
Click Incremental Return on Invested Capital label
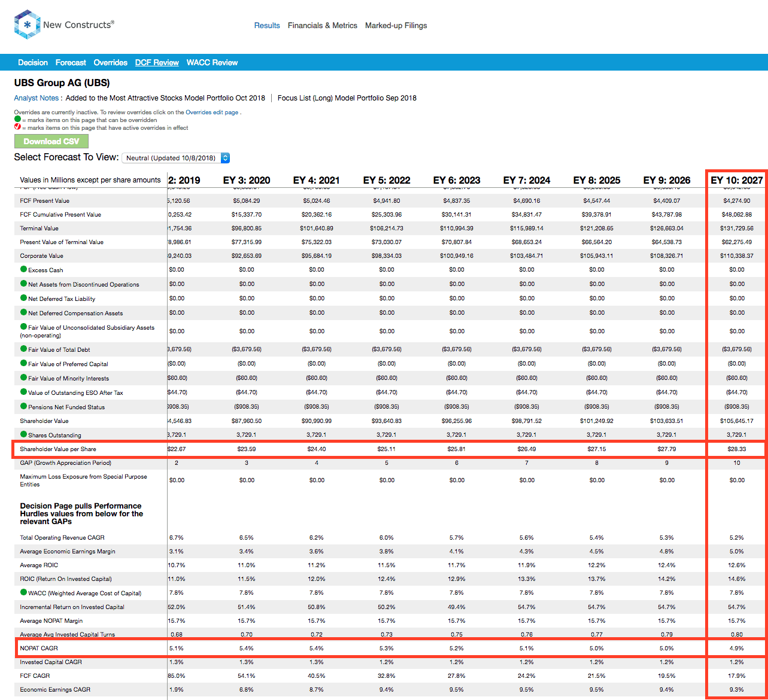72,607
